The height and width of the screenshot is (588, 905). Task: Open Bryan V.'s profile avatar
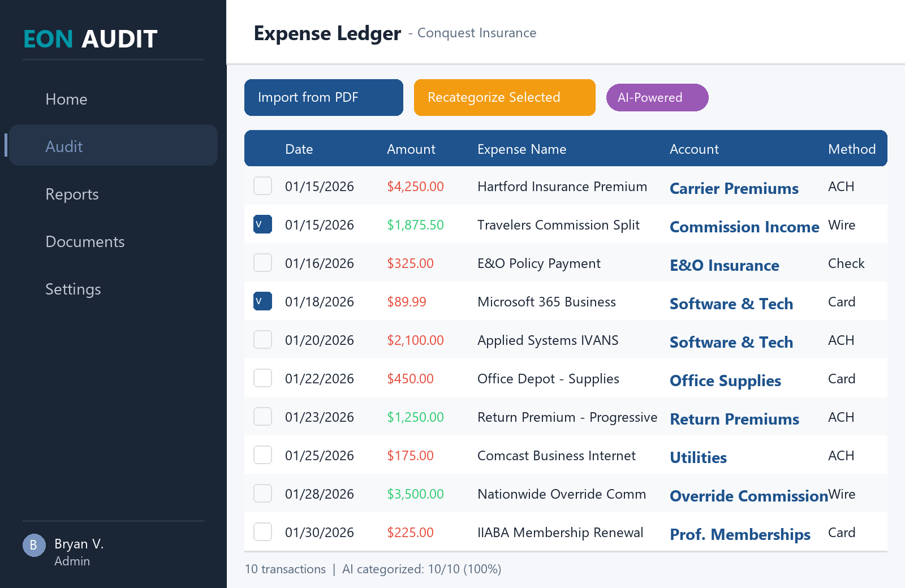point(34,545)
